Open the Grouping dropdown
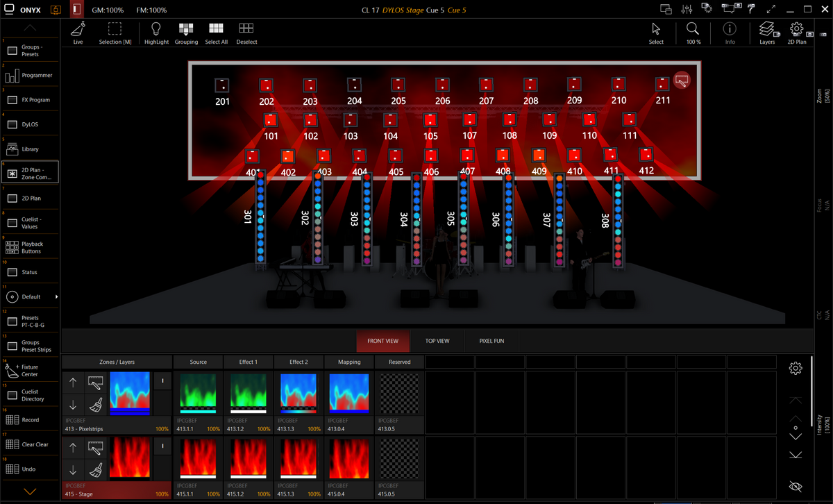This screenshot has width=833, height=504. click(x=186, y=28)
